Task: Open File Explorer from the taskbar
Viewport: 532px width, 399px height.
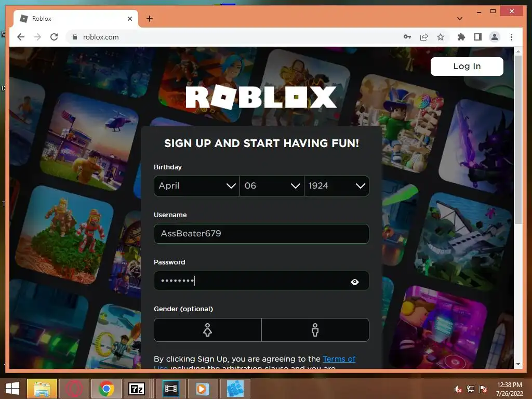Action: click(x=42, y=389)
